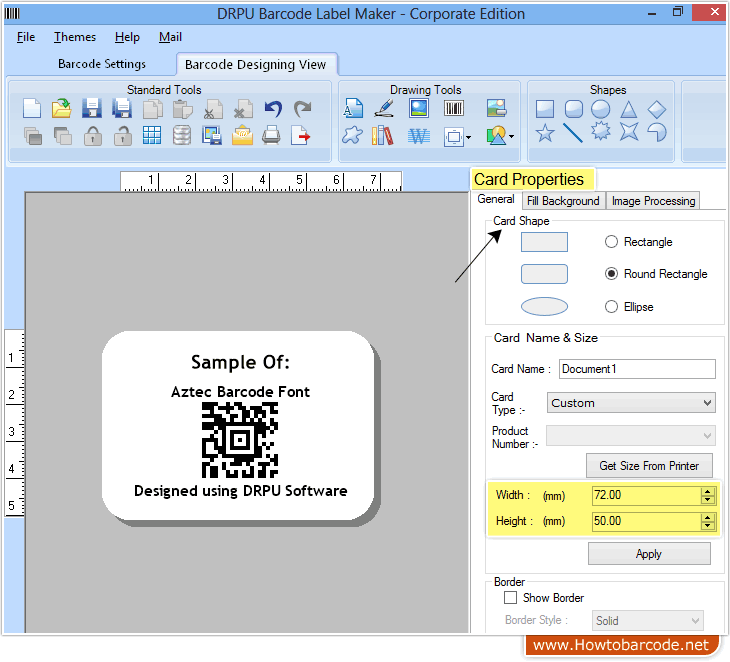The height and width of the screenshot is (662, 730).
Task: Send by email using the envelope icon
Action: 242,136
